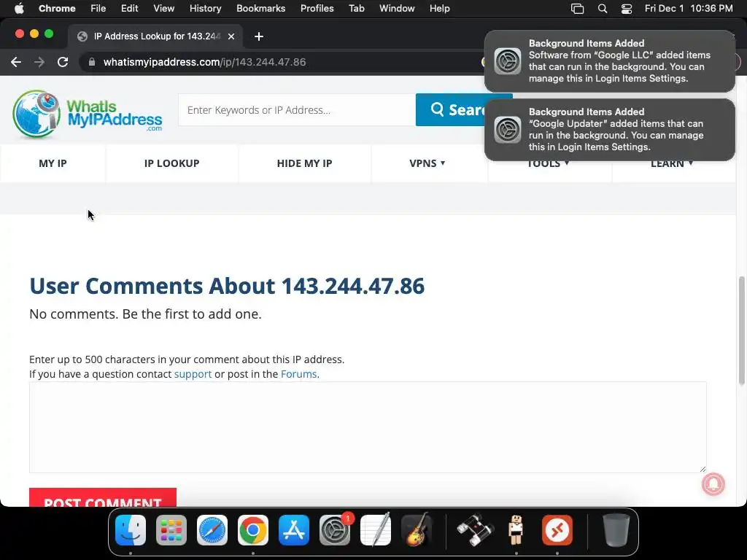The width and height of the screenshot is (747, 560).
Task: Open TextEdit from the Dock
Action: tap(376, 530)
